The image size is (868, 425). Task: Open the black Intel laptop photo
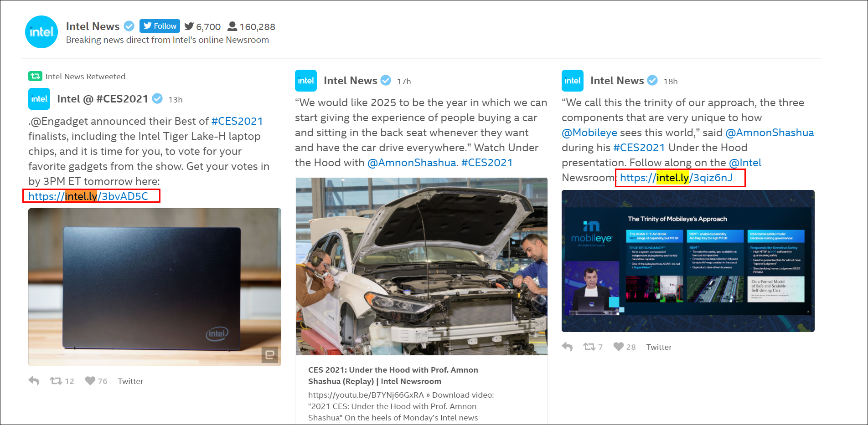[155, 287]
